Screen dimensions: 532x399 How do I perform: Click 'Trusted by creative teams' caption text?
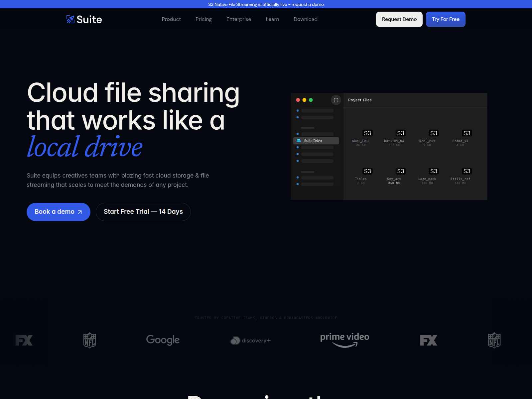click(266, 318)
